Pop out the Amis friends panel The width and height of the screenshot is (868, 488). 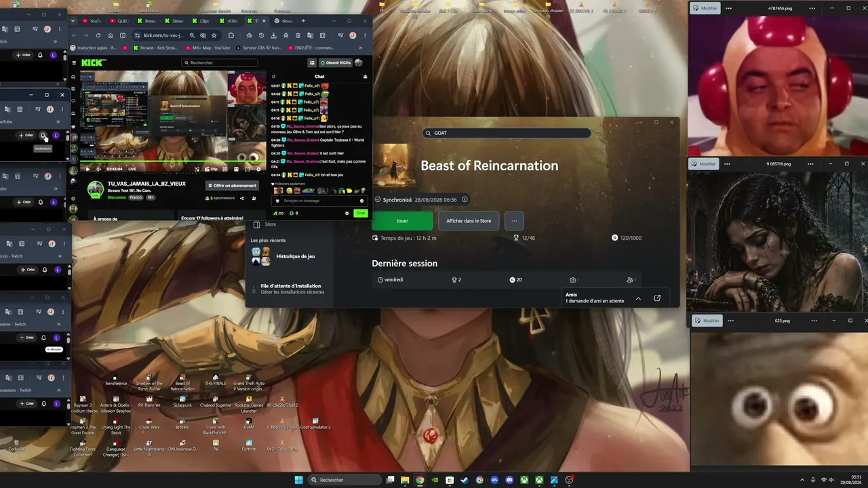[x=657, y=298]
